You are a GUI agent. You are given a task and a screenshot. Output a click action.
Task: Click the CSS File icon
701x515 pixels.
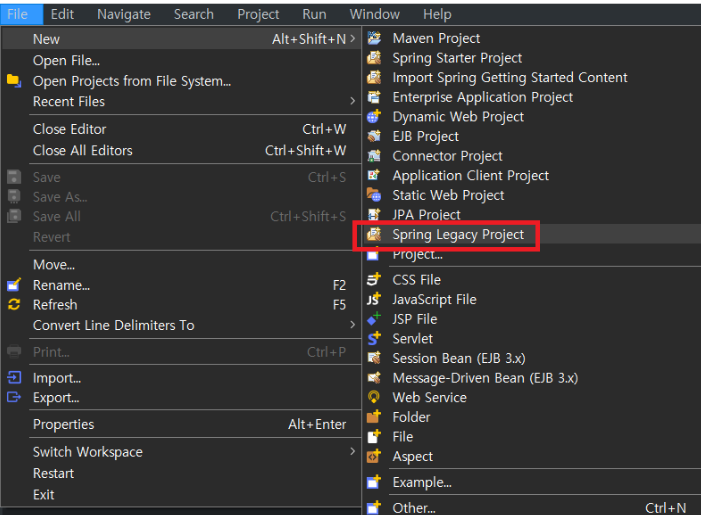[x=374, y=280]
